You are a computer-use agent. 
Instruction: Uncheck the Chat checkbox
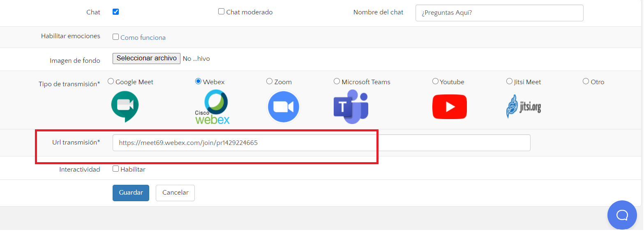point(116,12)
